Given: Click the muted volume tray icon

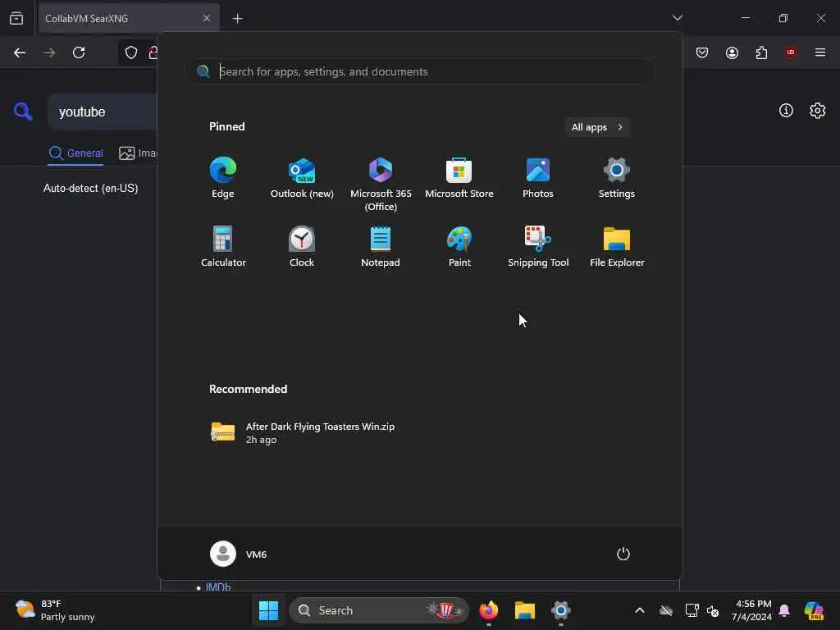Looking at the screenshot, I should tap(713, 610).
